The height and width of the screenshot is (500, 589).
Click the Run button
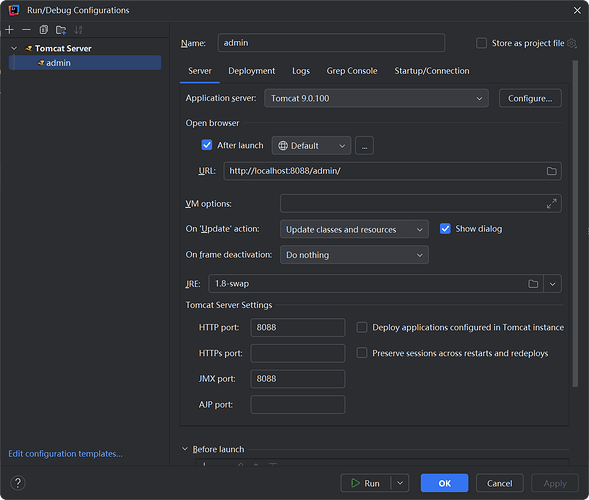pos(365,483)
